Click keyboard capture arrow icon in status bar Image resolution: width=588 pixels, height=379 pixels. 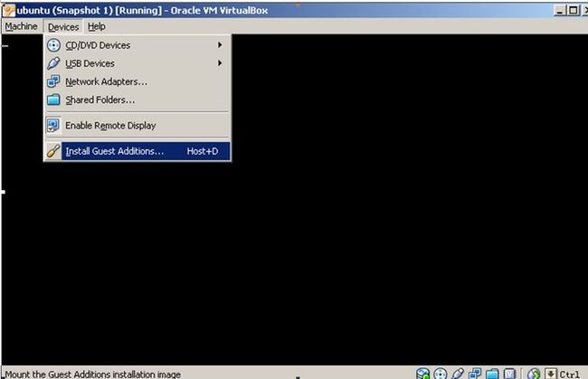click(551, 374)
